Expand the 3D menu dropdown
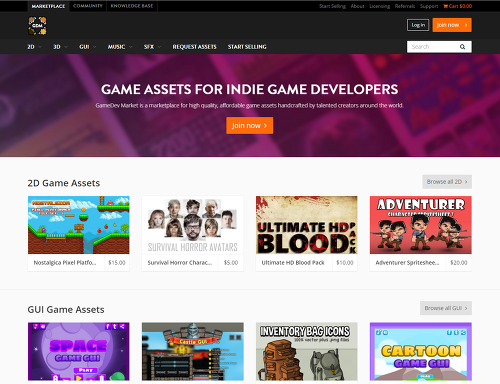 (60, 47)
